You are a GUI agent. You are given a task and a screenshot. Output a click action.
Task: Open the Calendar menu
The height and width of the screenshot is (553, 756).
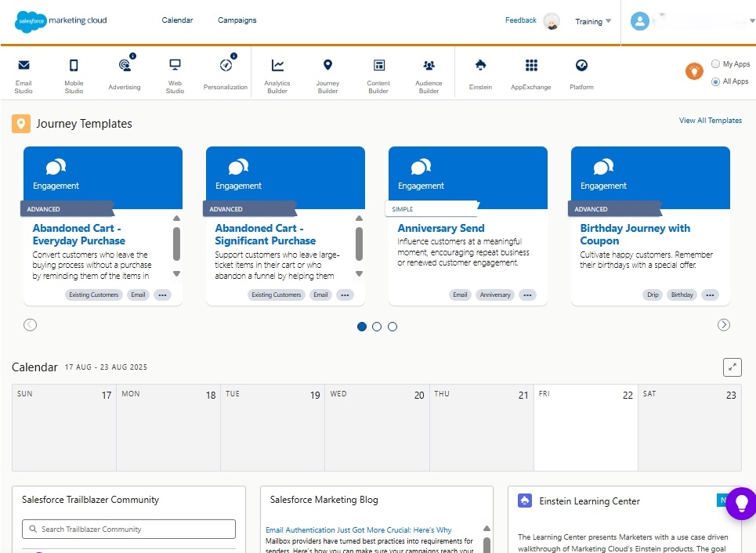(x=177, y=20)
